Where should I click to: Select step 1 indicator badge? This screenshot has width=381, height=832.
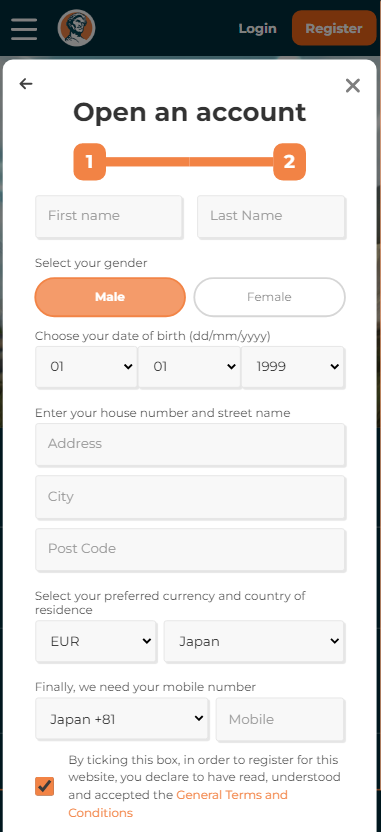coord(89,161)
